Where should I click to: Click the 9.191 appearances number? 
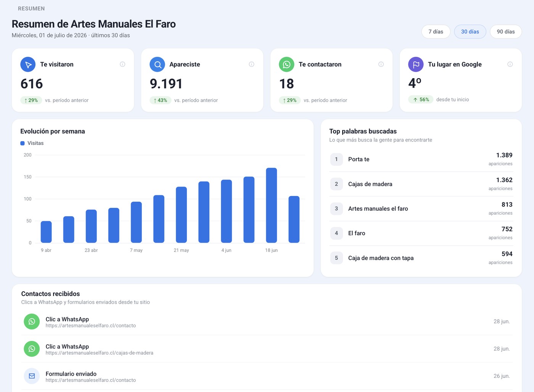point(166,84)
